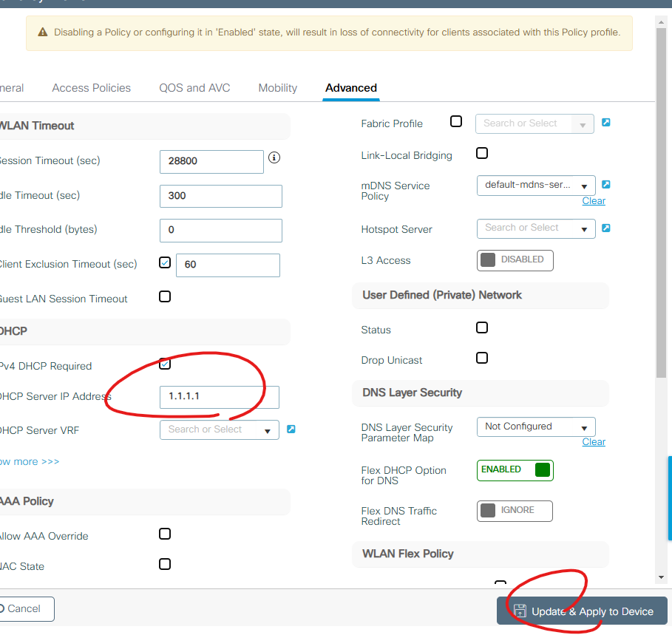Click the Idle Timeout input field
Image resolution: width=672 pixels, height=635 pixels.
221,196
